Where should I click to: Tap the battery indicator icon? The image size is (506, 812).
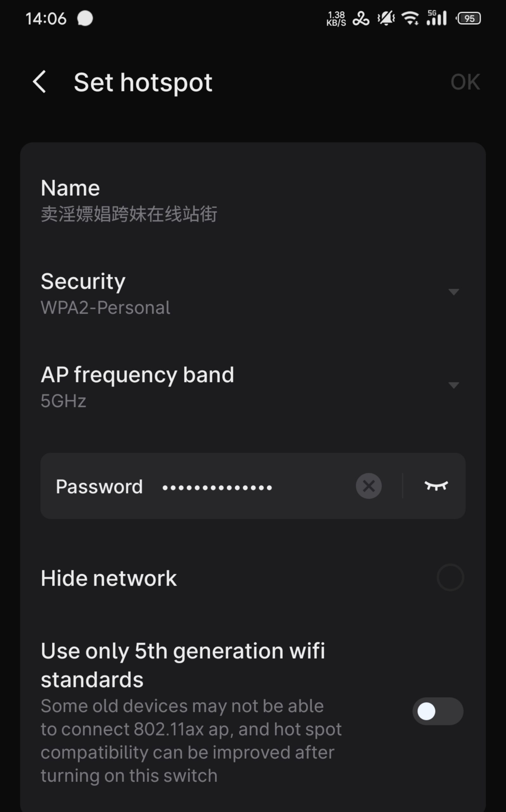pos(469,18)
